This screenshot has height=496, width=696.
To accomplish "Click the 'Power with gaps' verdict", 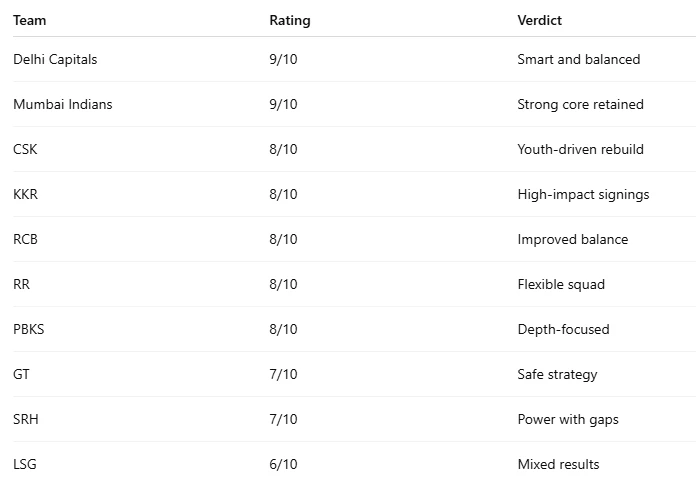I will click(x=567, y=419).
